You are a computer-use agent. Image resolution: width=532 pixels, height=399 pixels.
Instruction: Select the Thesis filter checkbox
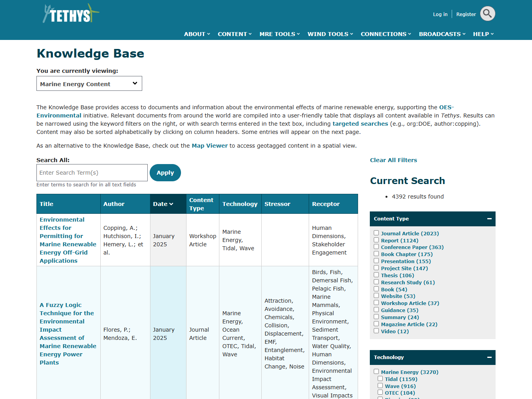click(x=376, y=275)
